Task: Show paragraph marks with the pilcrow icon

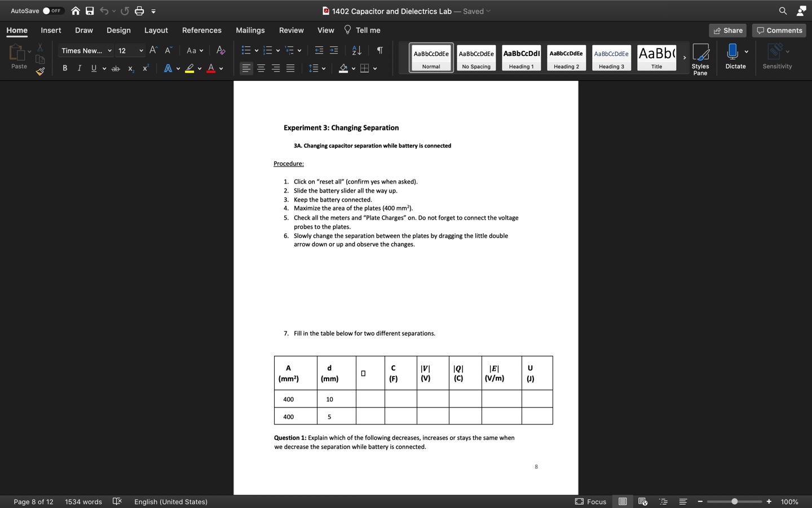Action: click(x=379, y=50)
